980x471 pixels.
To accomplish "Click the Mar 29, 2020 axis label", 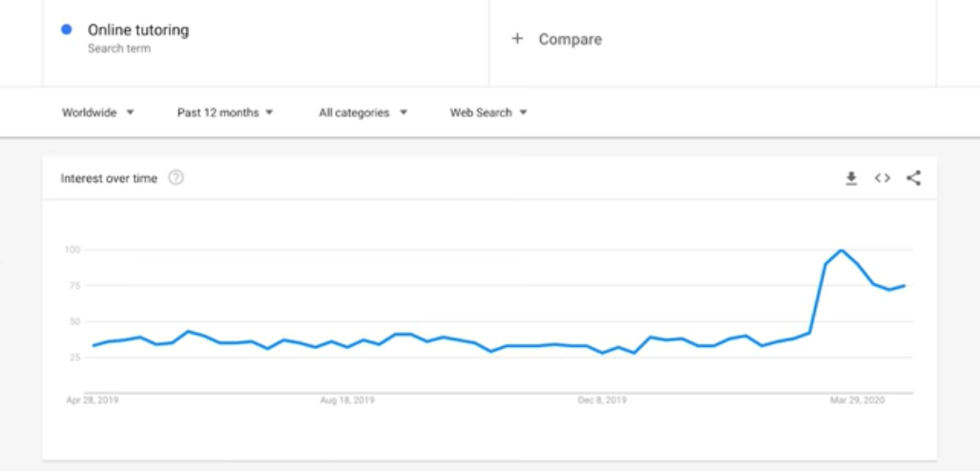I will [x=858, y=400].
